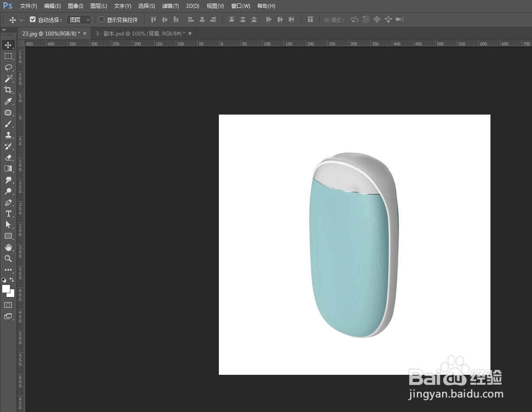Viewport: 532px width, 412px height.
Task: Distribute top edges in options bar
Action: pos(232,19)
